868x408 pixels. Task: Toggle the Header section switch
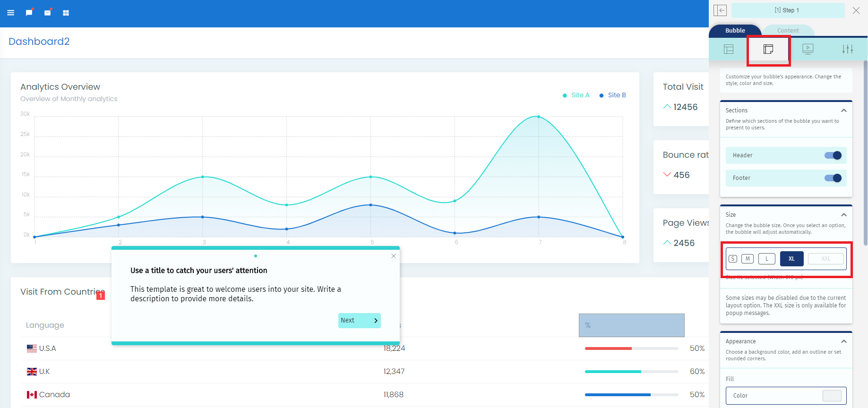tap(833, 155)
